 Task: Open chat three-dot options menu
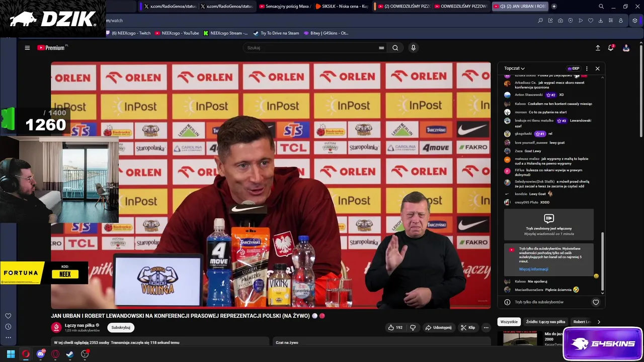pyautogui.click(x=587, y=68)
